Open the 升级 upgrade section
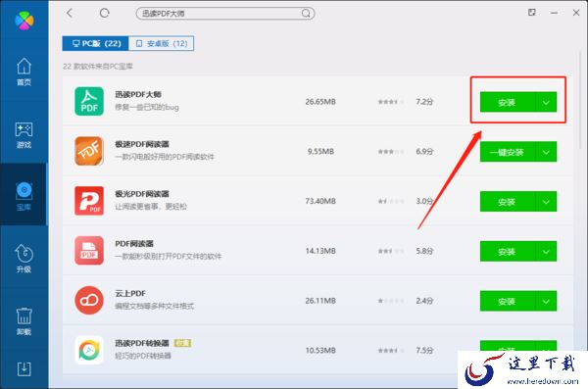 coord(24,258)
